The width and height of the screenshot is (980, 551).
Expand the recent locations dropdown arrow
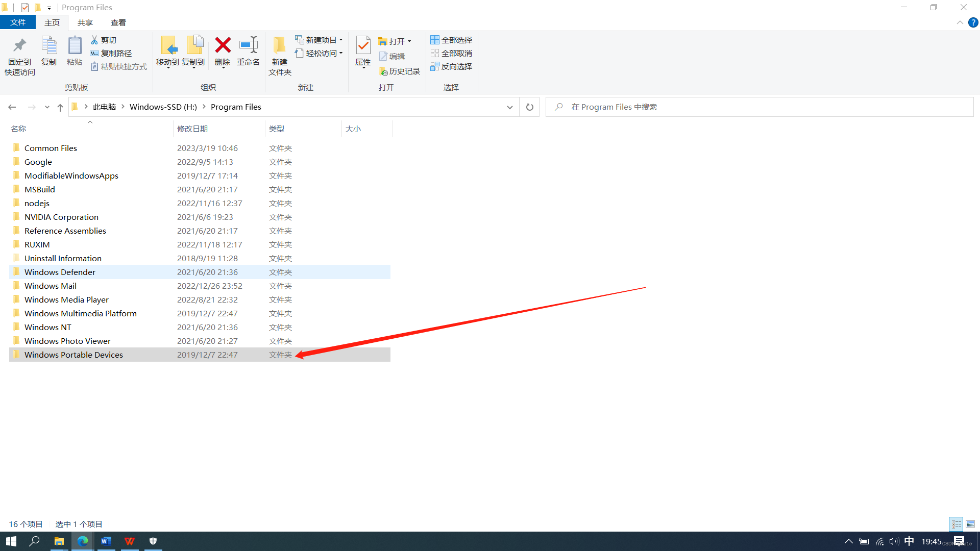click(x=47, y=107)
